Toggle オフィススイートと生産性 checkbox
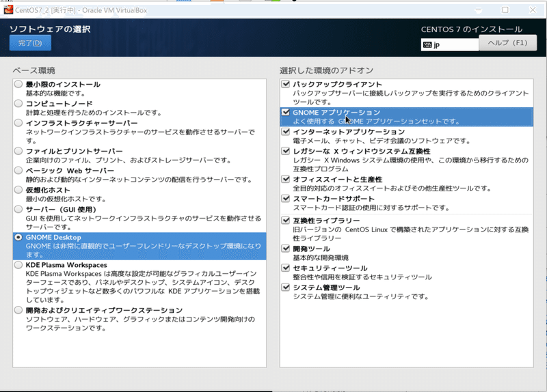This screenshot has width=547, height=392. [x=286, y=179]
